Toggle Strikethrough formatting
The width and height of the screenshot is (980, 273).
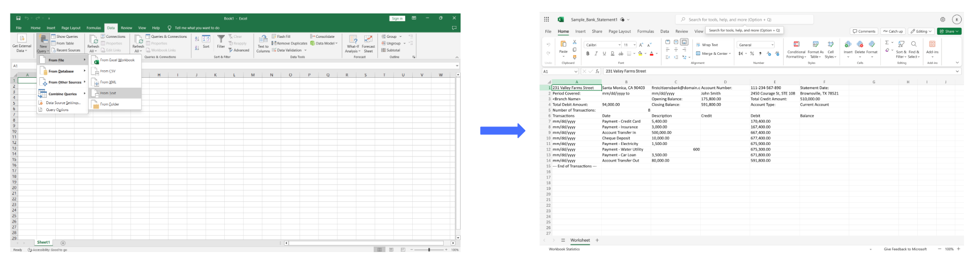(621, 54)
